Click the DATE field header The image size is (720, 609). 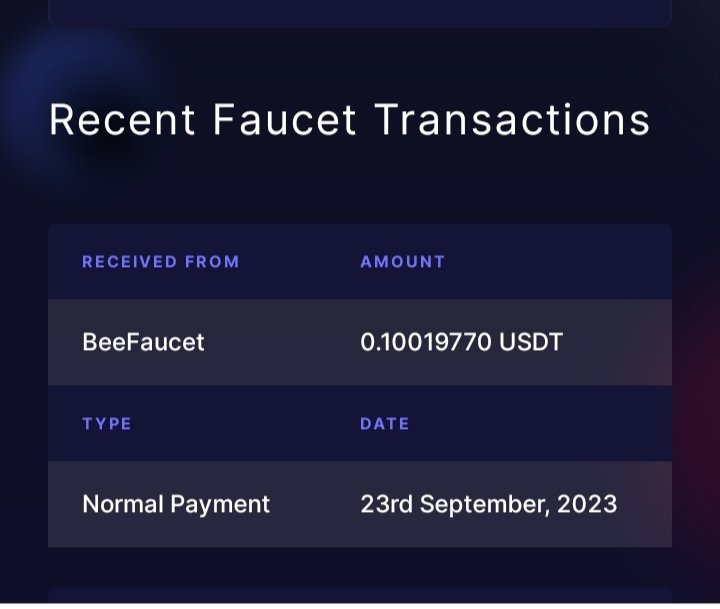[x=384, y=423]
